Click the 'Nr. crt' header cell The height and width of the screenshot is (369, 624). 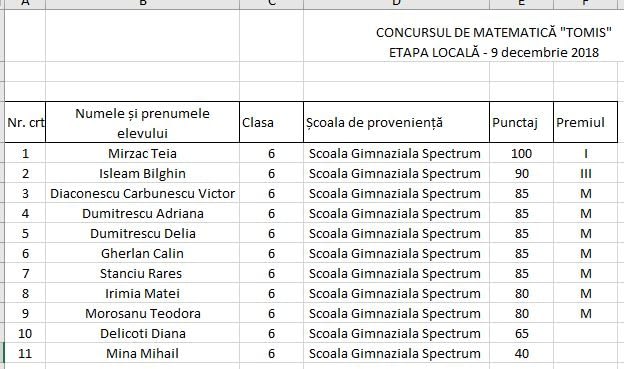click(25, 122)
